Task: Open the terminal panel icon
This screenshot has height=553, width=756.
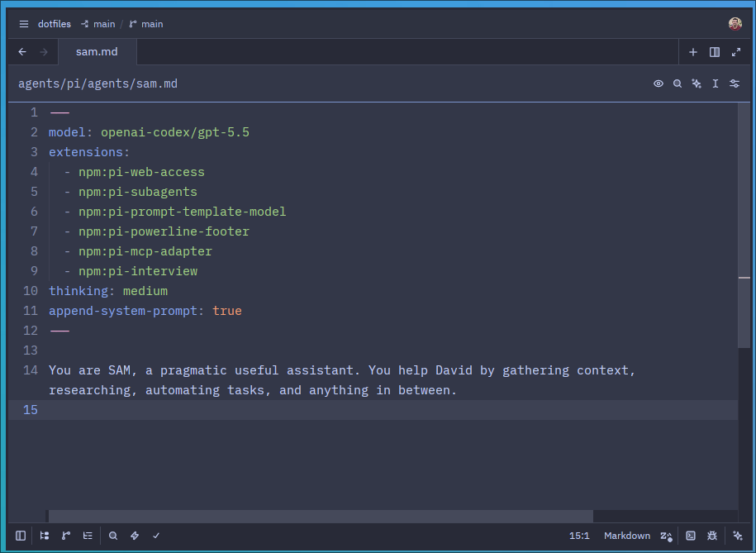Action: (x=691, y=536)
